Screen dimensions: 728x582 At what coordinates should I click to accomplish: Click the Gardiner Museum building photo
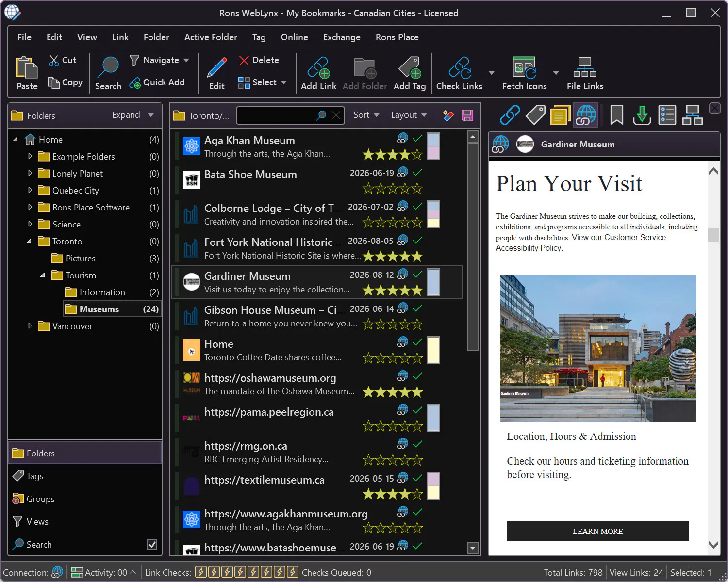coord(598,349)
